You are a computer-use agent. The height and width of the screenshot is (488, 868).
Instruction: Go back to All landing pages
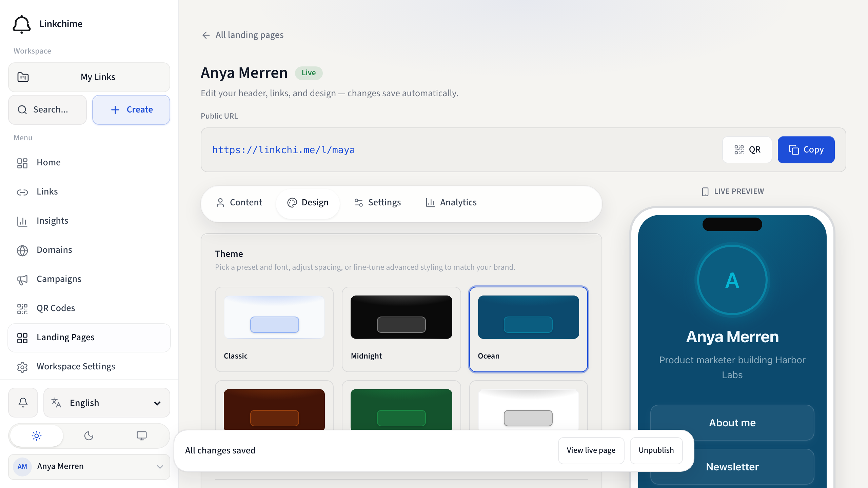tap(242, 35)
